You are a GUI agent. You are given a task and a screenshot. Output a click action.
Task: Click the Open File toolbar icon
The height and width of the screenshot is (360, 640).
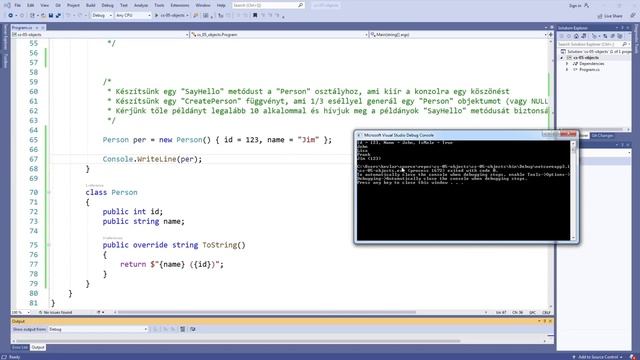tap(43, 16)
